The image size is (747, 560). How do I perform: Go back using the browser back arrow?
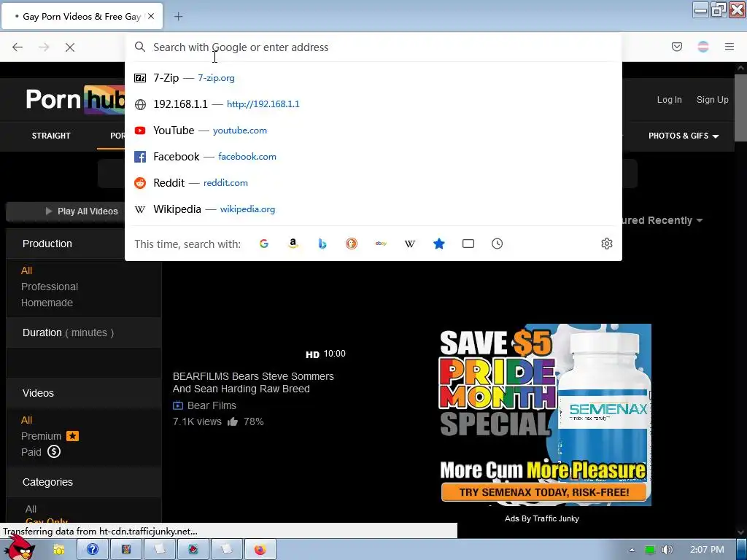click(18, 47)
